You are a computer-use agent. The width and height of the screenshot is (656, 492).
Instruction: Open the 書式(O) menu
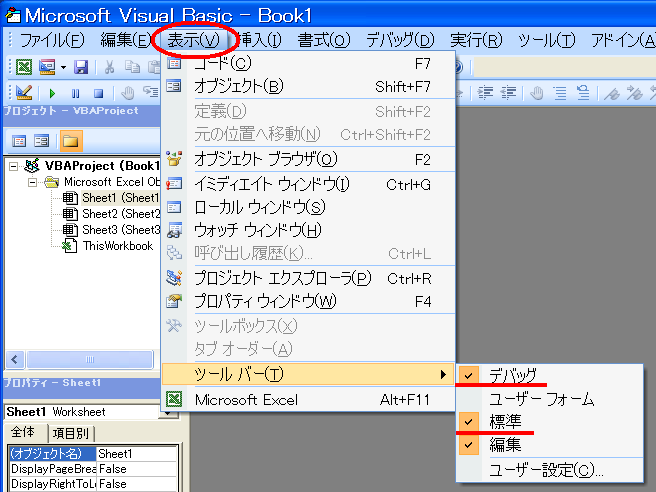click(324, 40)
